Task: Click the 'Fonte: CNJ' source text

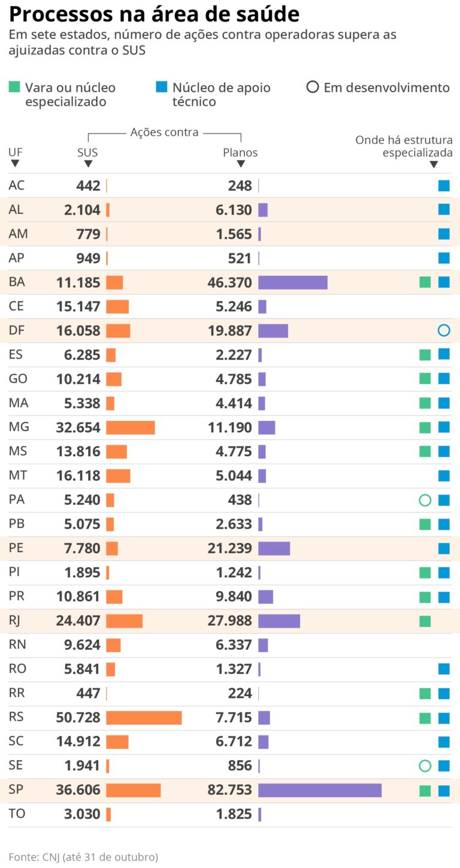Action: pyautogui.click(x=83, y=857)
